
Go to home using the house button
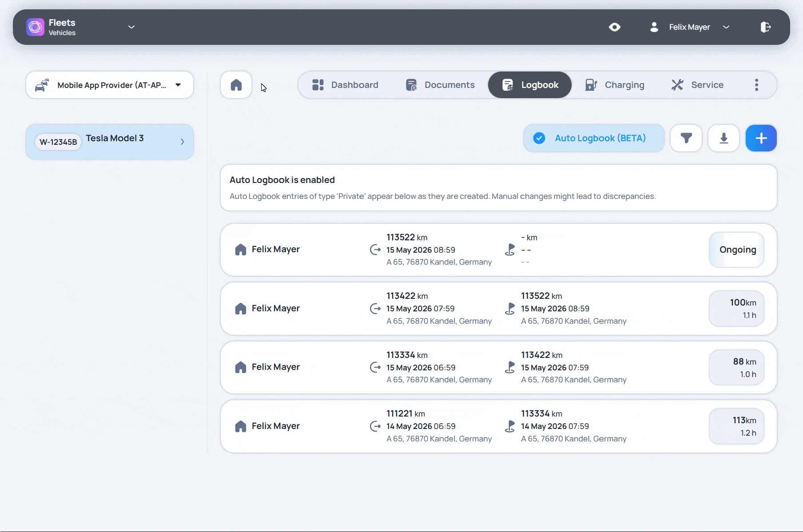point(236,85)
